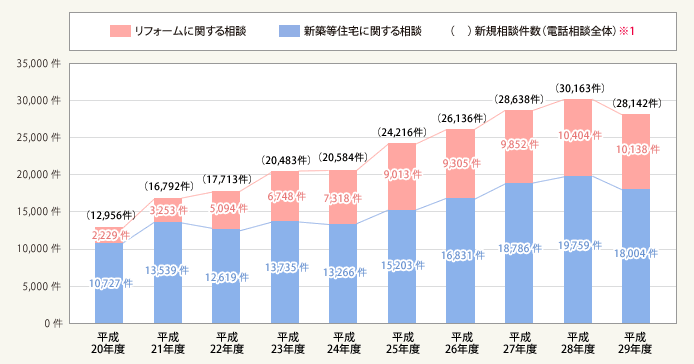Select the pink bar segment labeled 7,318件
The width and height of the screenshot is (694, 364).
point(343,197)
